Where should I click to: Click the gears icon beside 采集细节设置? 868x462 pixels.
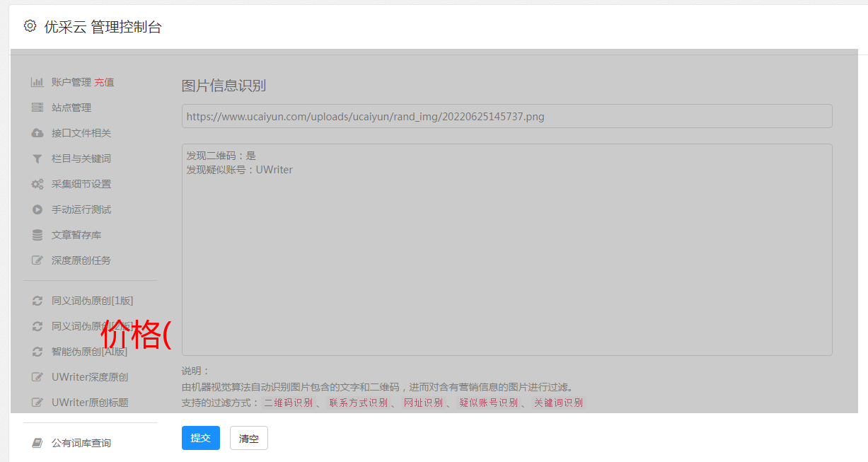pos(37,184)
